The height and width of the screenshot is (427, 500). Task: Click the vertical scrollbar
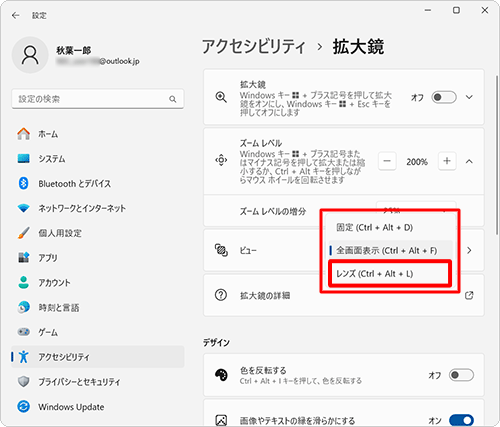(497, 155)
